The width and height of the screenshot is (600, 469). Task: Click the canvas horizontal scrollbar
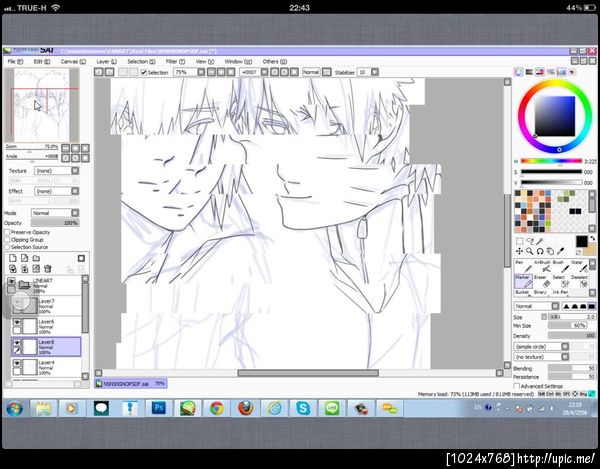click(308, 373)
